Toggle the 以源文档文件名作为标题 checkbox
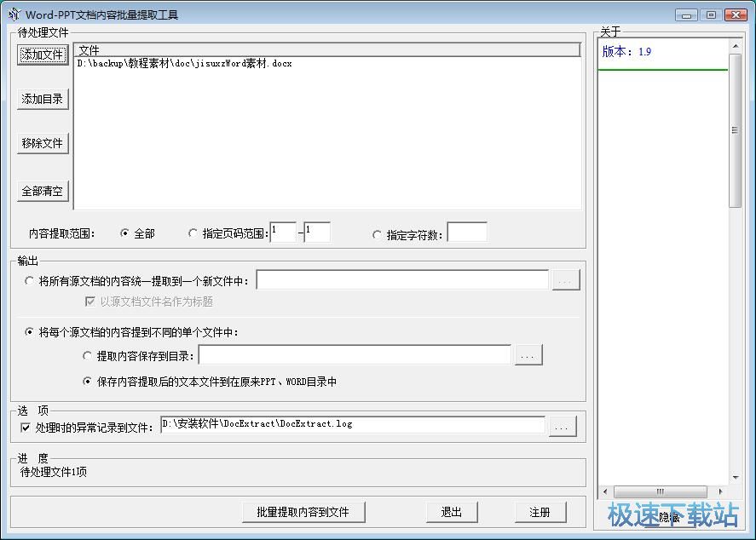 coord(90,302)
